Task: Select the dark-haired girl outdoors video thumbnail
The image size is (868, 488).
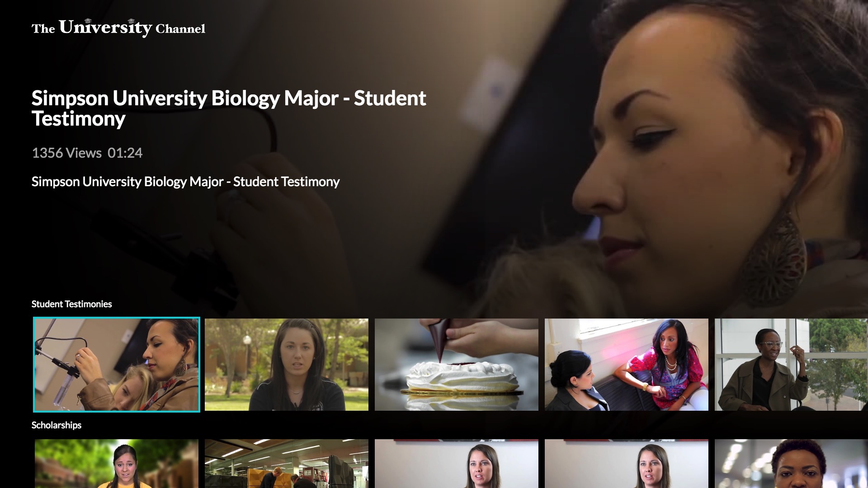Action: pyautogui.click(x=287, y=365)
